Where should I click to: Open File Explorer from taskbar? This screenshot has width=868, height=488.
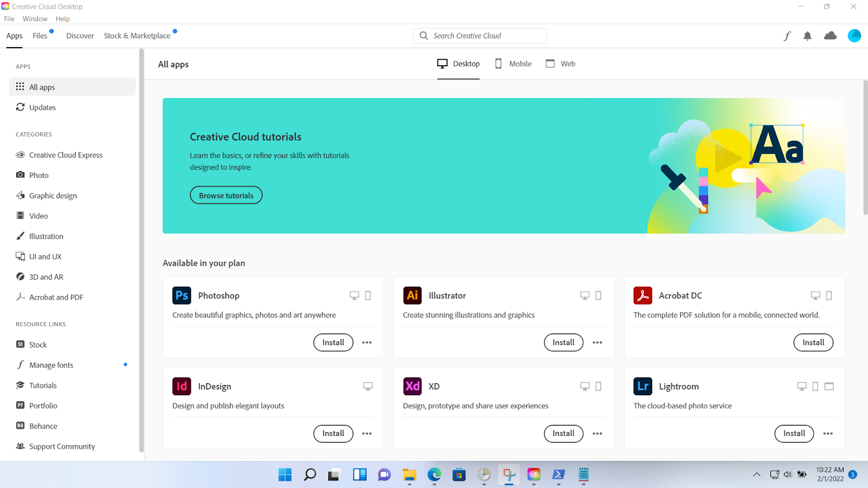pos(409,475)
